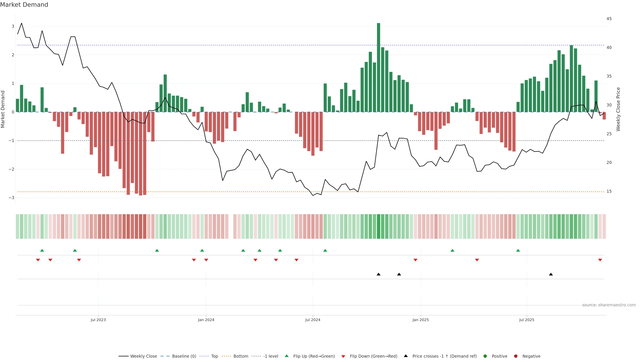Click red Flip Down legend triangle
Screen dimensions: 644x362
[343, 356]
